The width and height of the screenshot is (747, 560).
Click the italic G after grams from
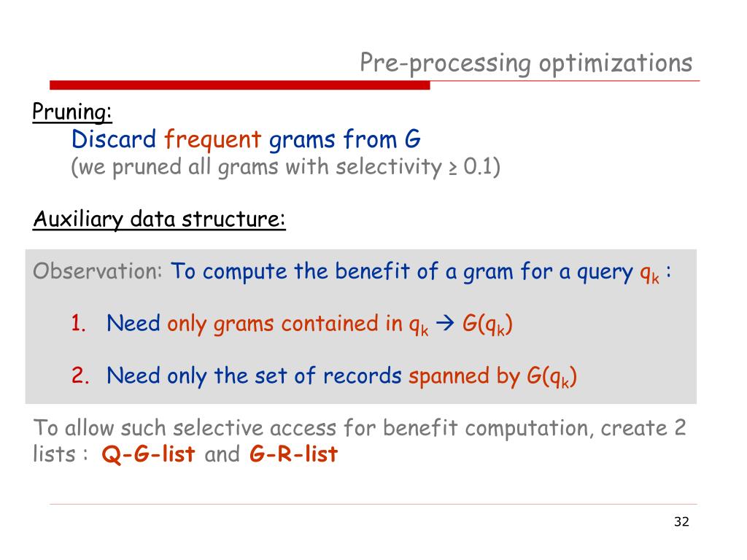(x=413, y=139)
